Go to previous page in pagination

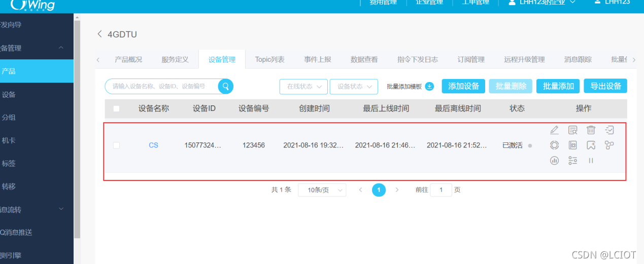point(360,190)
